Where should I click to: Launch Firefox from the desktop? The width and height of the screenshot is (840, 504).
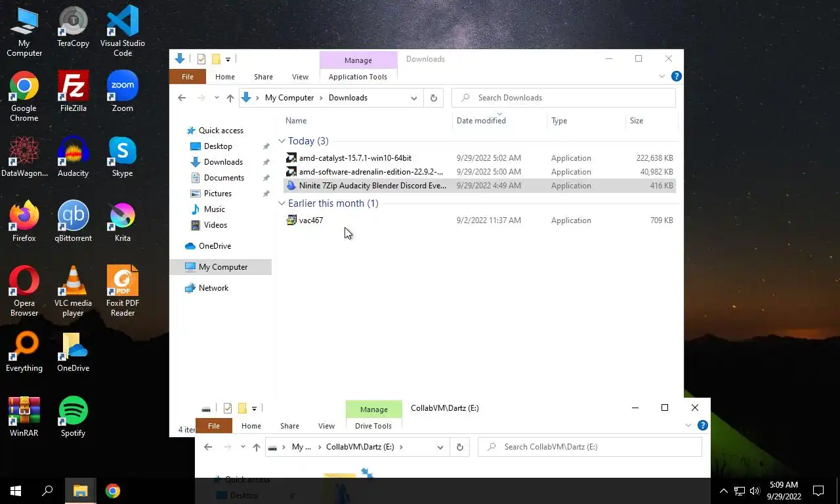click(24, 221)
